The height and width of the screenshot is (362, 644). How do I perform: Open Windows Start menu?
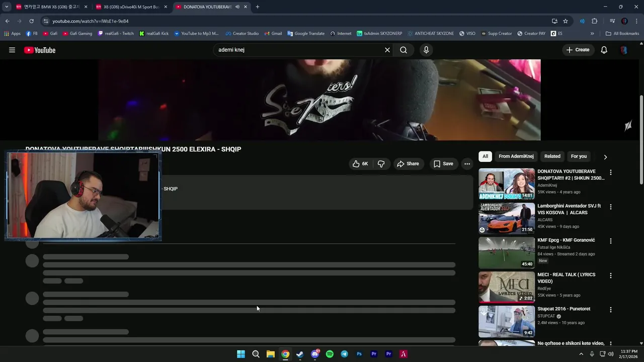[241, 354]
